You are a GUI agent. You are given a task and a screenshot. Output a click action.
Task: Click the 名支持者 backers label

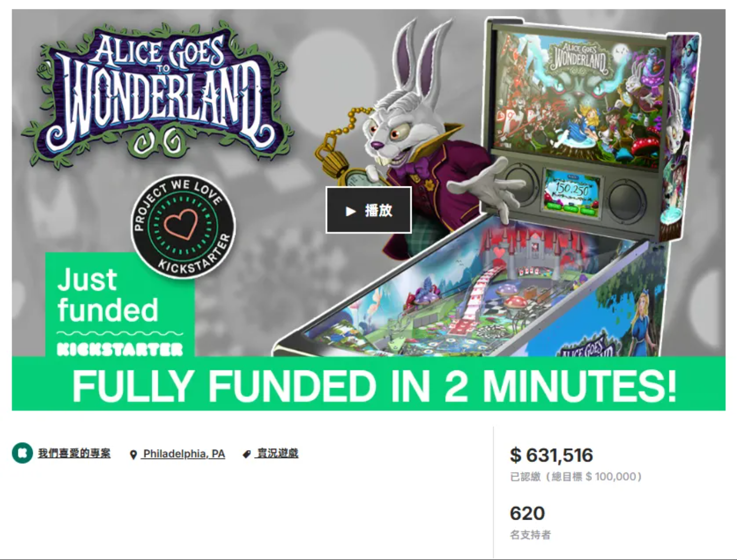pyautogui.click(x=530, y=535)
